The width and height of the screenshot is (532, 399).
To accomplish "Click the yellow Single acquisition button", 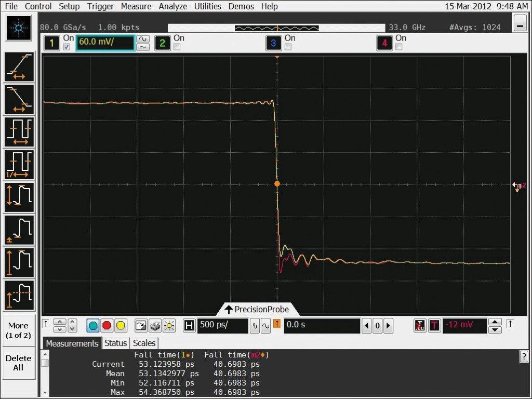I will pyautogui.click(x=121, y=326).
